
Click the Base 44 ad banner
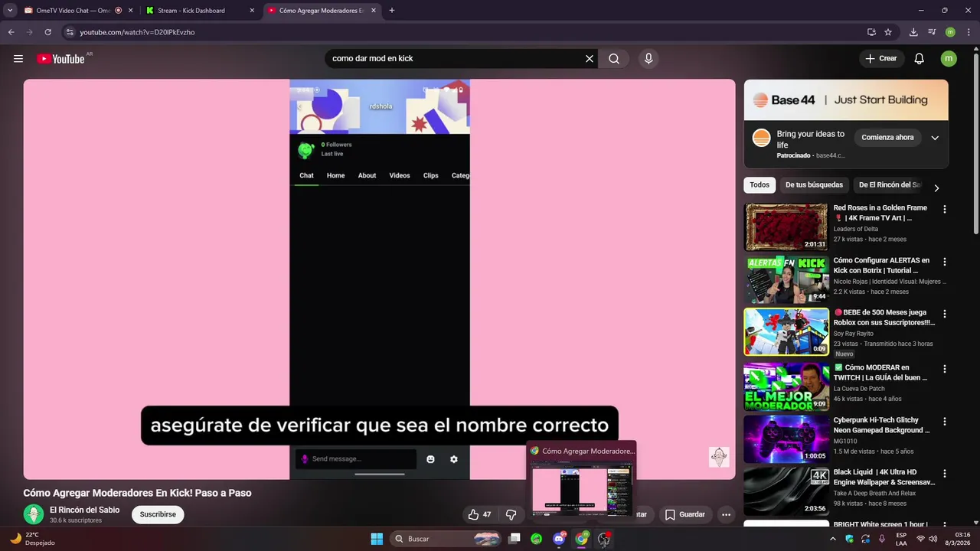coord(846,100)
